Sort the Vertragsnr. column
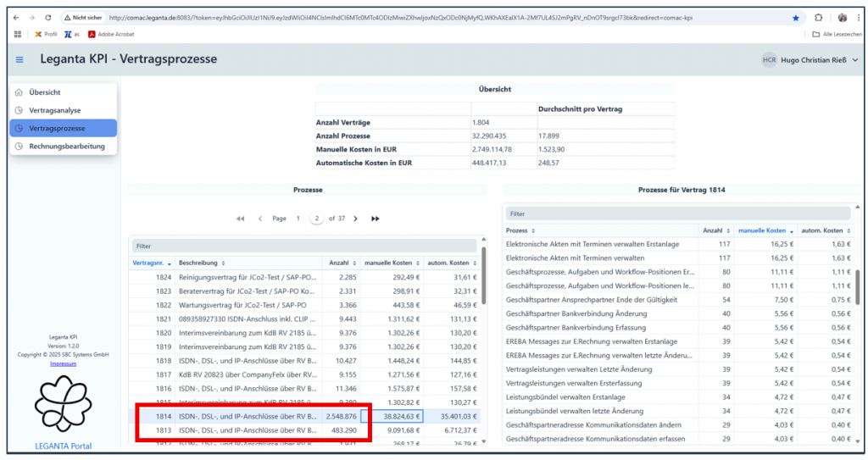 [x=153, y=263]
